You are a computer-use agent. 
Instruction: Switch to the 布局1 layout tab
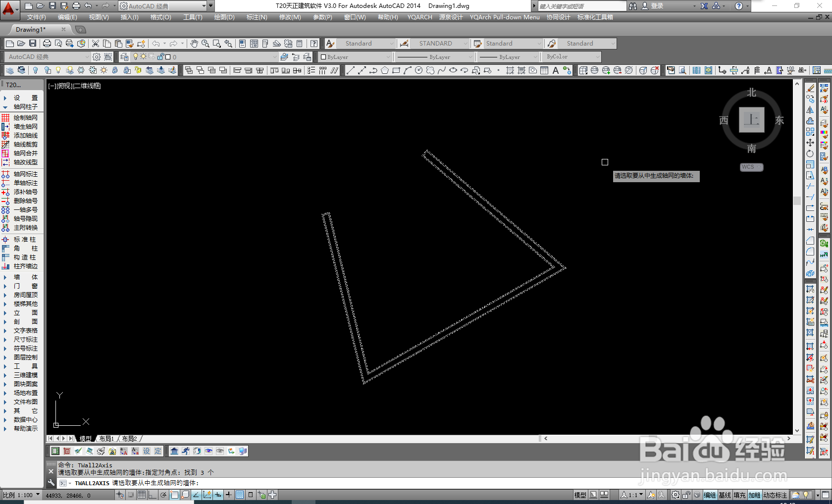click(106, 439)
